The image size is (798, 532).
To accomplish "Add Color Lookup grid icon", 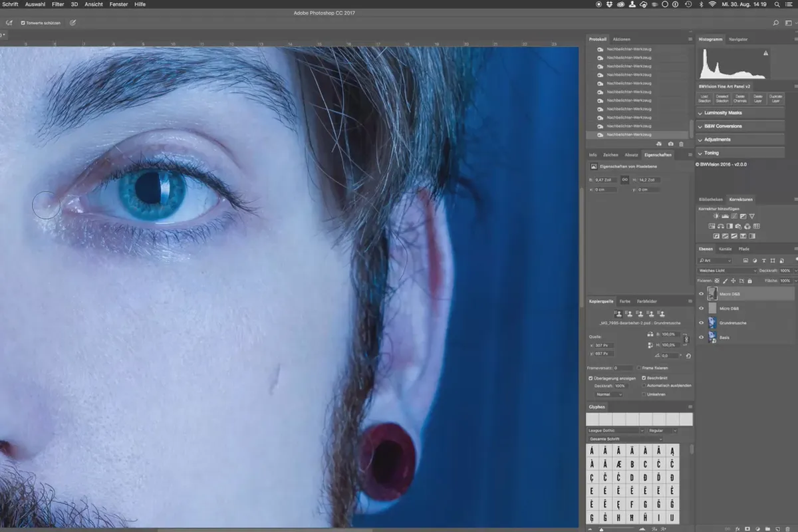I will tap(756, 226).
